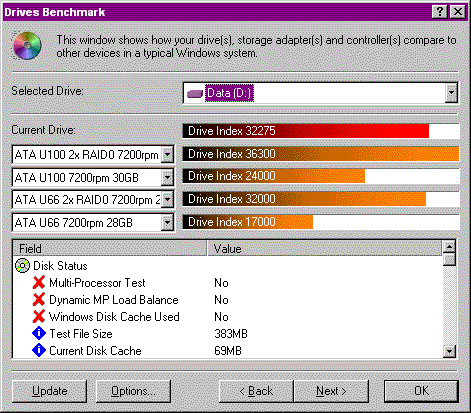Click the purple drive icon beside Data (D:)

coord(195,94)
